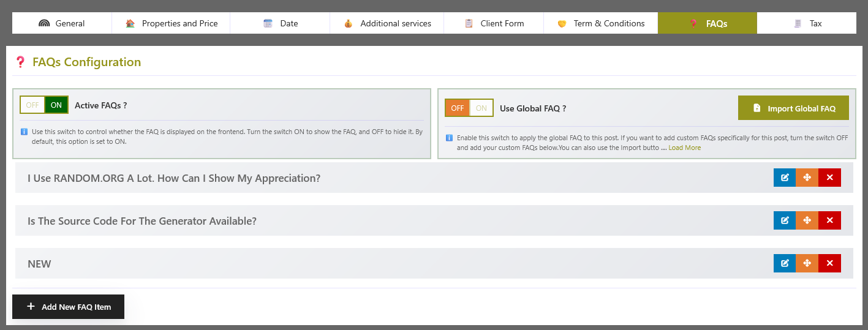Click Add New FAQ Item button
This screenshot has width=868, height=330.
[x=68, y=307]
